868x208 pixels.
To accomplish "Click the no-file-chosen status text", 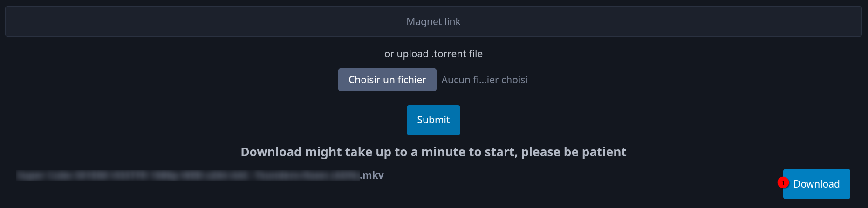I will [x=485, y=80].
